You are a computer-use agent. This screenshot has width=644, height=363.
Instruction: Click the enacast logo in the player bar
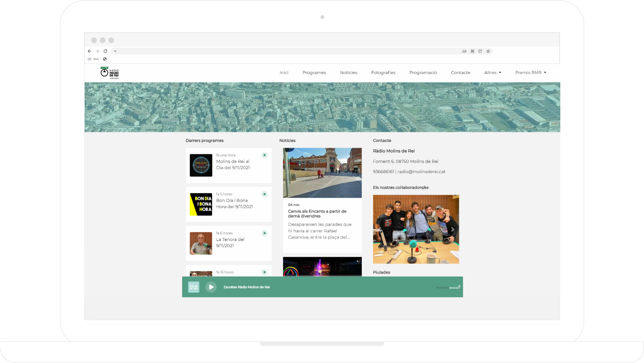[454, 287]
